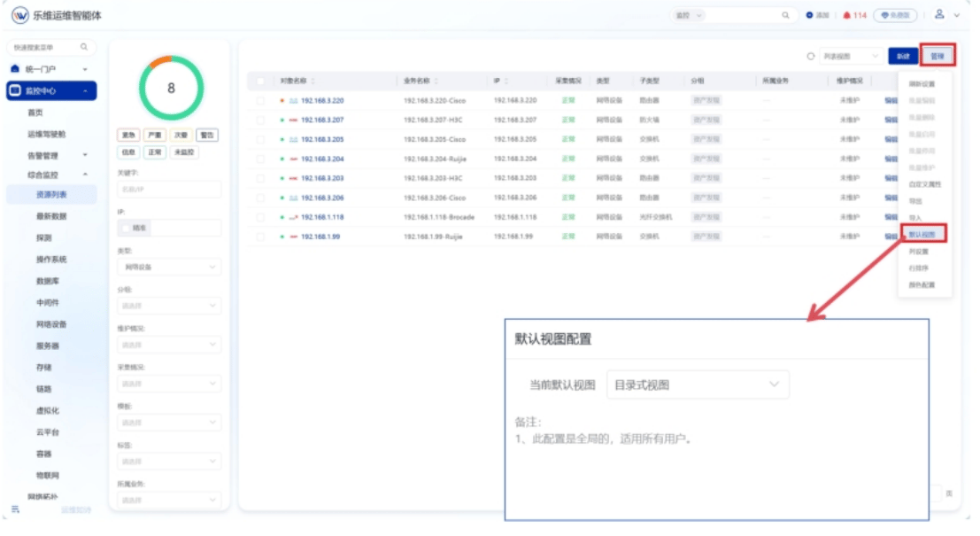Click the top bar search magnifier icon
Viewport: 980px width, 536px height.
coord(785,15)
